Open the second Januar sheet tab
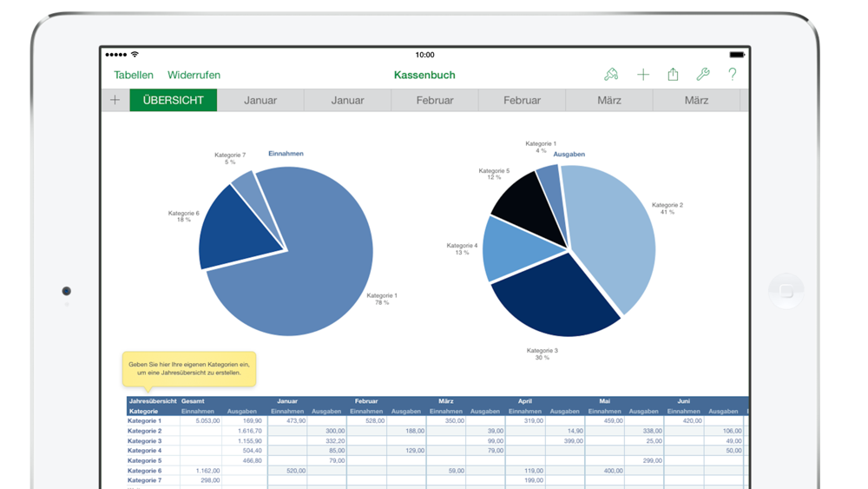The width and height of the screenshot is (868, 489). tap(348, 100)
